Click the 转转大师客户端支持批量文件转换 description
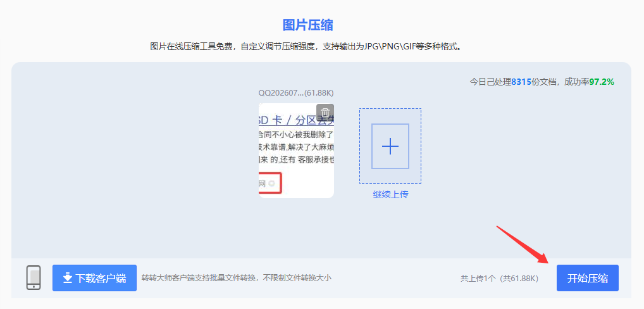Image resolution: width=644 pixels, height=309 pixels. pyautogui.click(x=236, y=278)
